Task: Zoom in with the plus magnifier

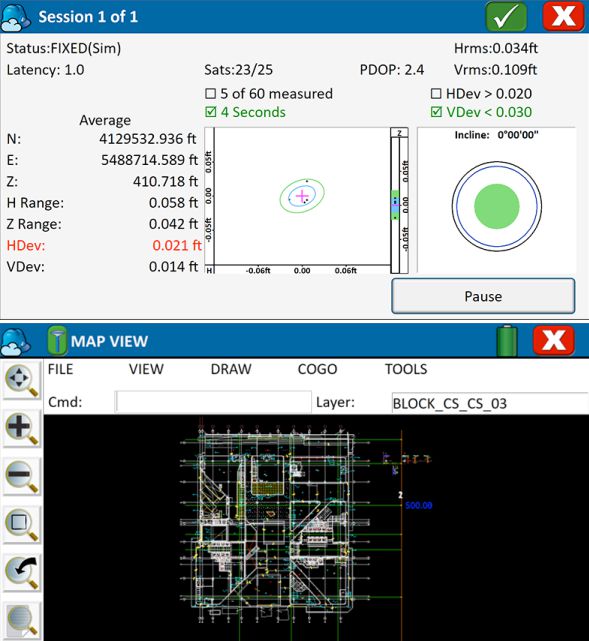Action: pos(22,429)
